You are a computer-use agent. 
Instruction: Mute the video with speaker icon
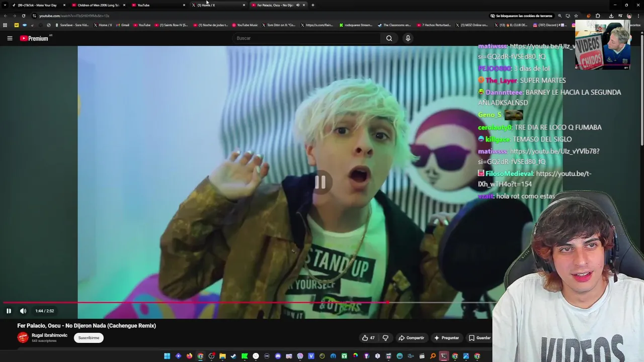[23, 311]
